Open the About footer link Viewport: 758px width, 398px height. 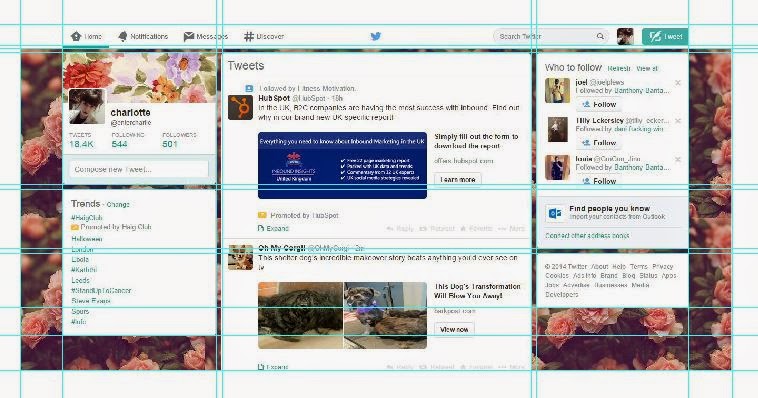coord(599,266)
